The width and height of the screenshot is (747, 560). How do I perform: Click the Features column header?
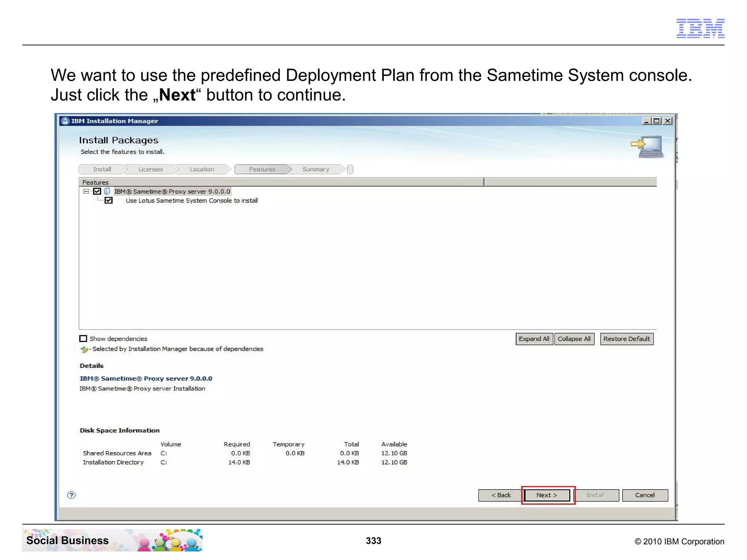(x=281, y=182)
